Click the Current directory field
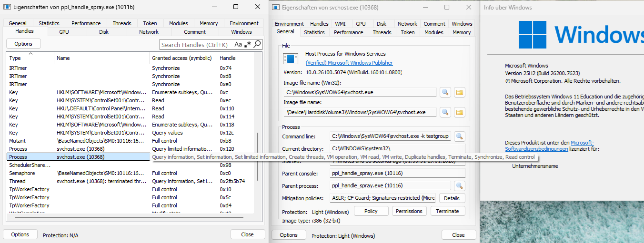Image resolution: width=644 pixels, height=243 pixels. pos(397,149)
